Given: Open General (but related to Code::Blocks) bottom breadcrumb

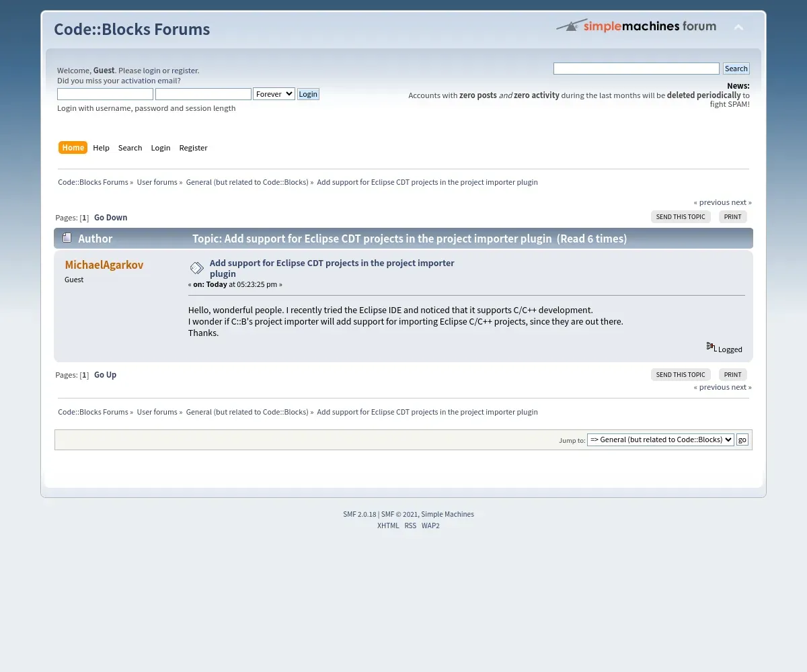Looking at the screenshot, I should [x=247, y=412].
